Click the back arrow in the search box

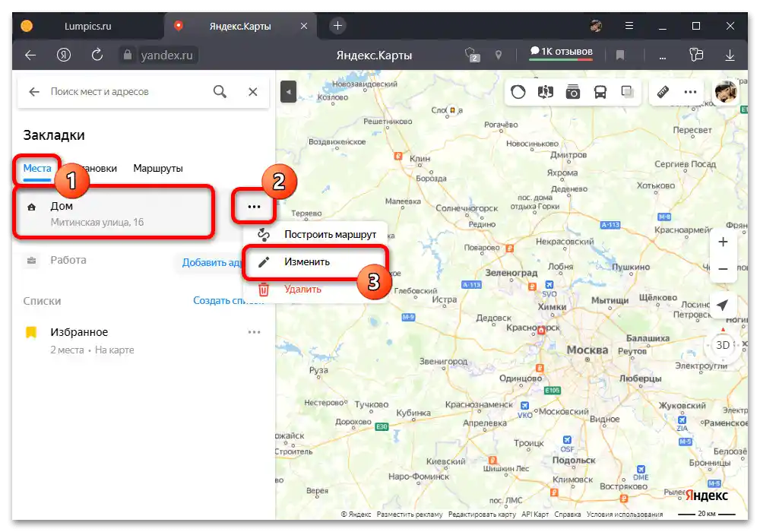34,91
